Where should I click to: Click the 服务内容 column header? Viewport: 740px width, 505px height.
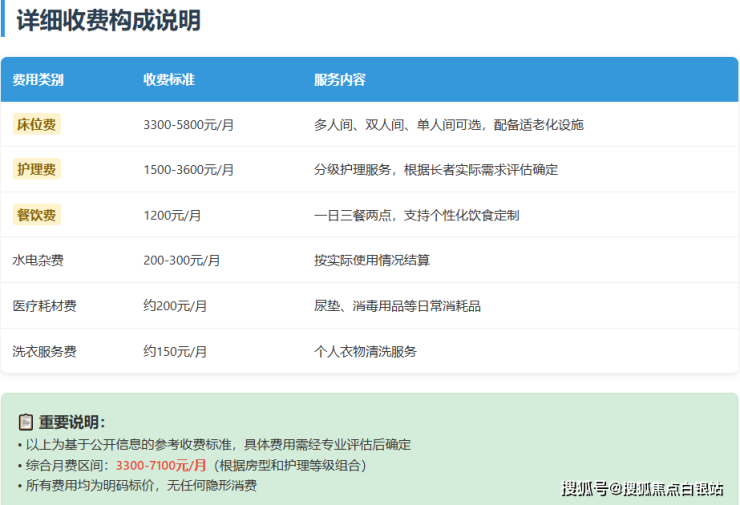coord(340,79)
